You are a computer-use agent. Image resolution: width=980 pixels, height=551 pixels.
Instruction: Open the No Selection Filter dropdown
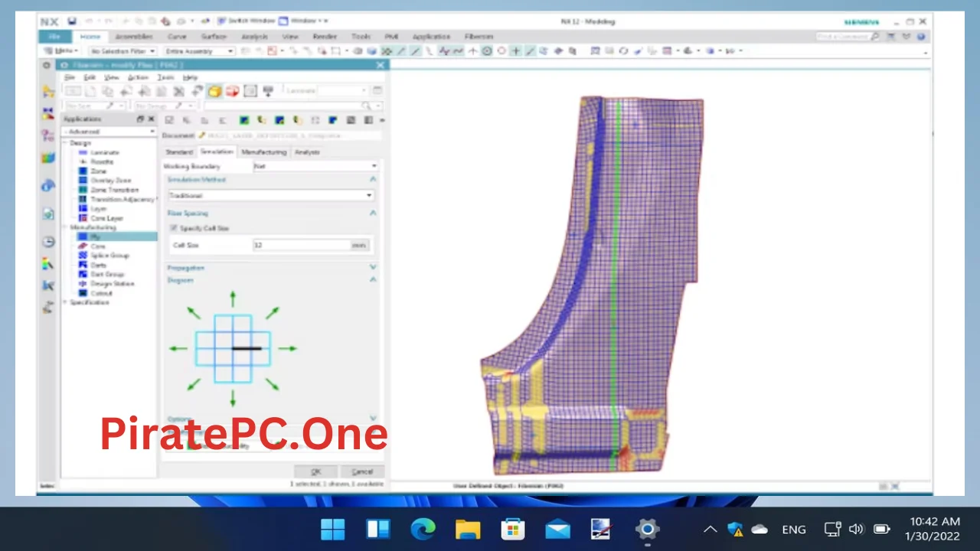[x=122, y=51]
